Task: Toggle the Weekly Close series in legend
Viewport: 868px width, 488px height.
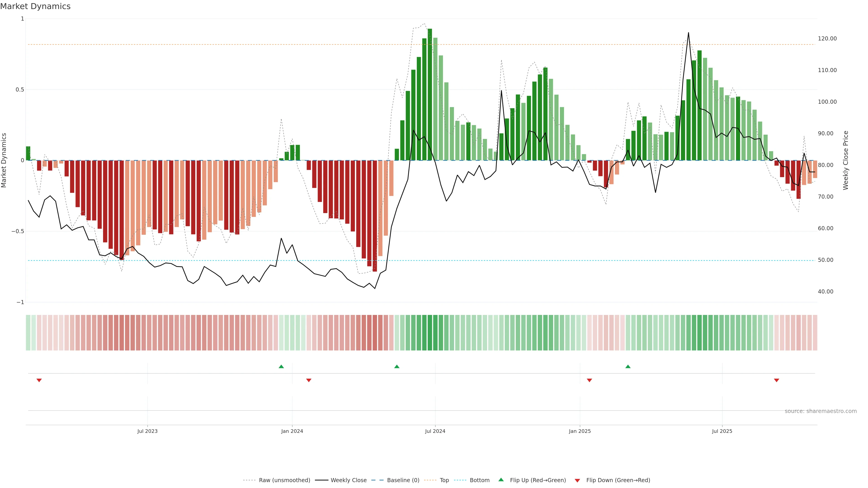Action: pos(348,480)
